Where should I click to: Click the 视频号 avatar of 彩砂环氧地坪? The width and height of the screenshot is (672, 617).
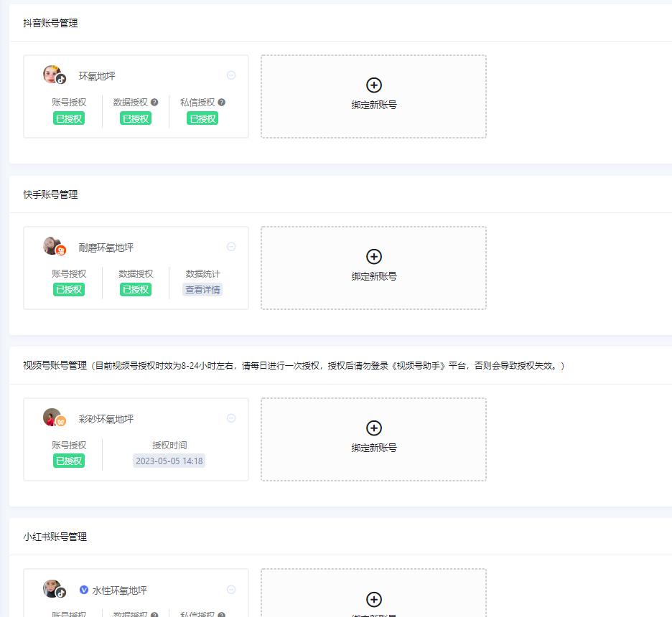click(x=50, y=418)
